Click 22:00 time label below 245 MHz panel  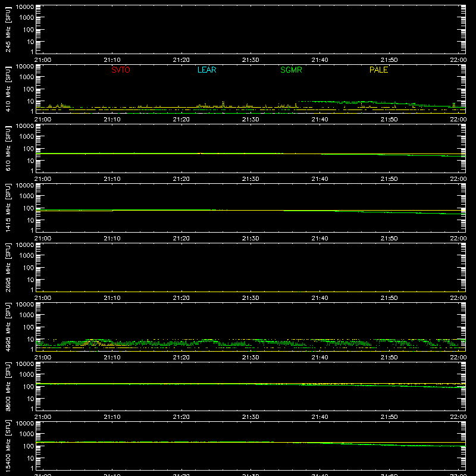tap(458, 60)
